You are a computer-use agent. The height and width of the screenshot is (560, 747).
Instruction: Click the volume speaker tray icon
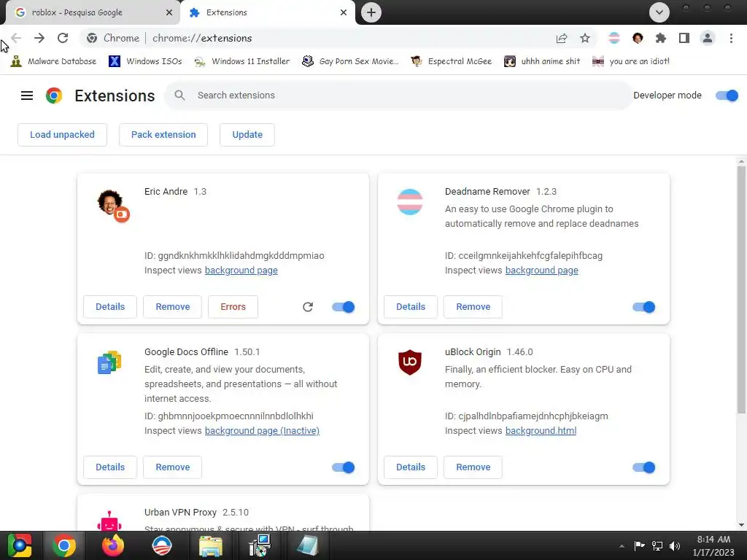click(x=675, y=546)
